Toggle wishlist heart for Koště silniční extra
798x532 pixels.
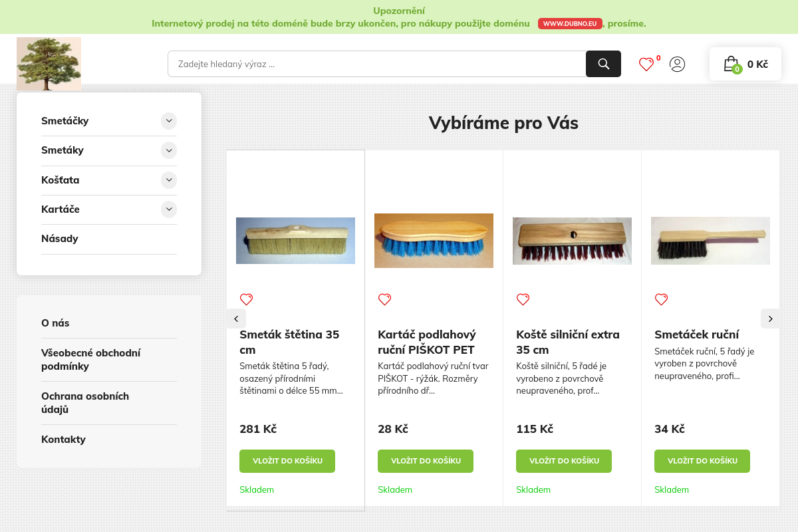pyautogui.click(x=523, y=299)
